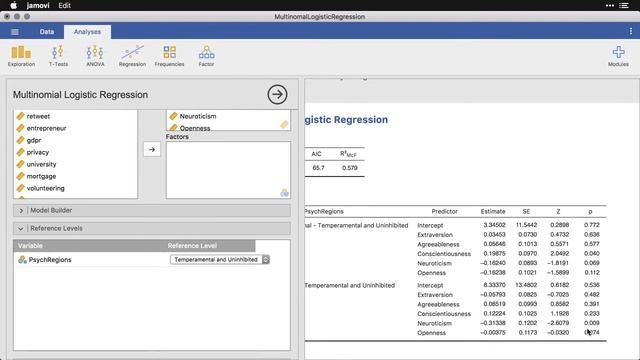
Task: Click the results heading 'gistic Regression'
Action: [x=346, y=120]
